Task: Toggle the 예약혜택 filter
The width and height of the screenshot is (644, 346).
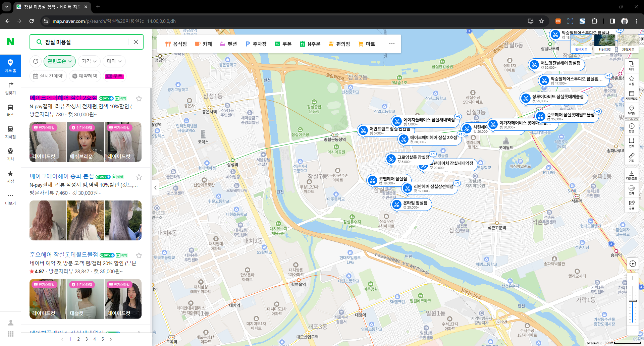Action: pyautogui.click(x=86, y=76)
